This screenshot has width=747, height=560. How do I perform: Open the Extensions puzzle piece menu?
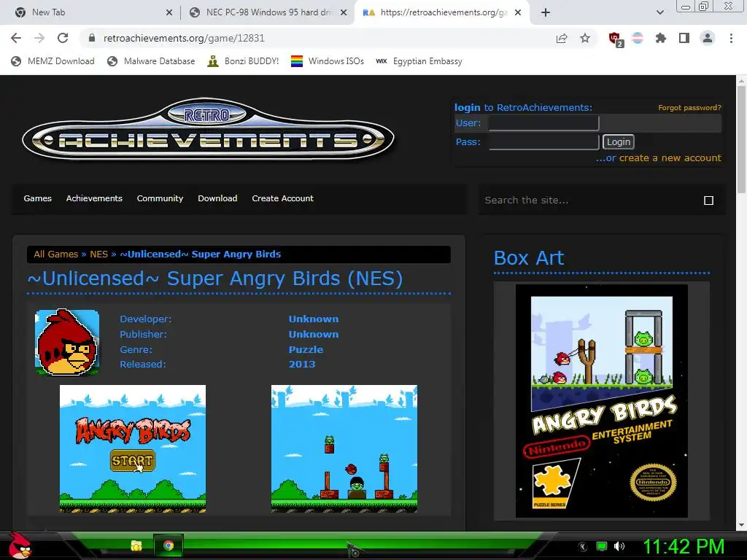pyautogui.click(x=661, y=38)
